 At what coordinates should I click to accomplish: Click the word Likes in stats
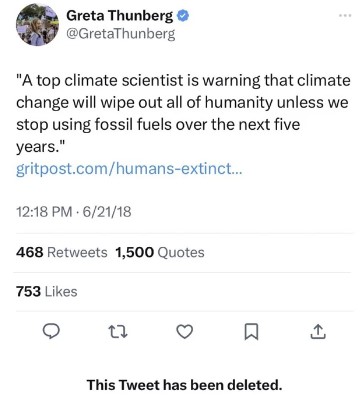click(61, 291)
